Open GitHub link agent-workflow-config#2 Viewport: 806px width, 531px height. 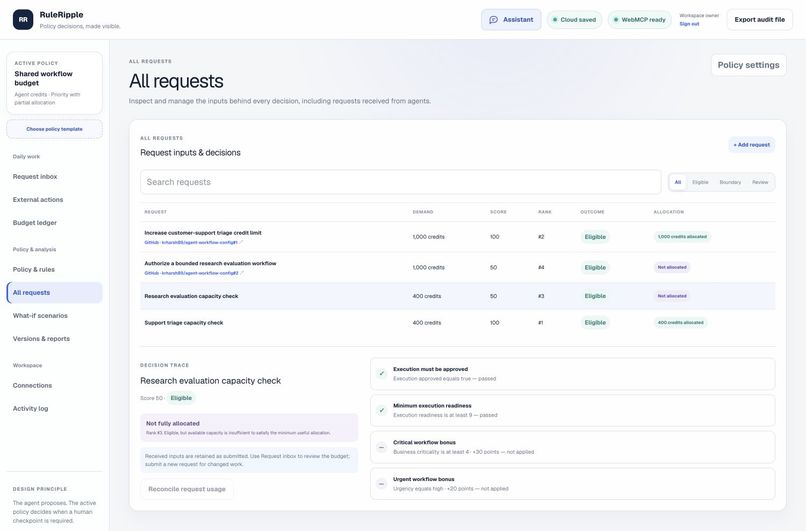click(191, 273)
